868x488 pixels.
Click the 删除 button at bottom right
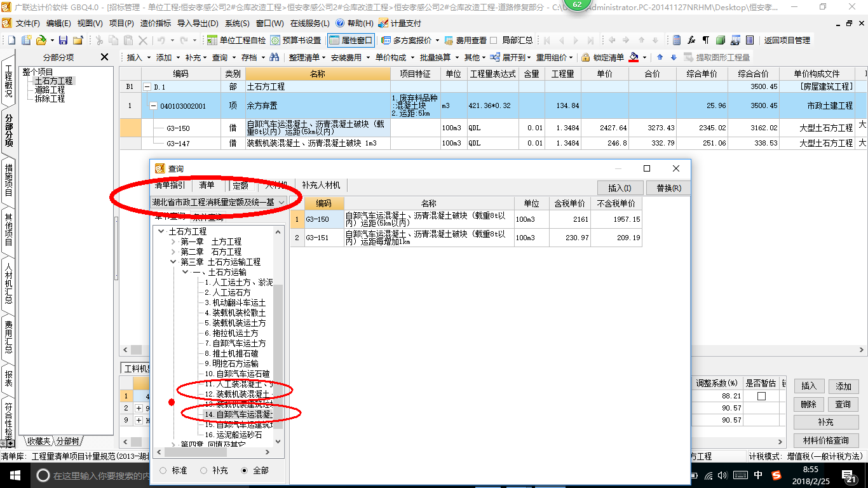pos(809,404)
